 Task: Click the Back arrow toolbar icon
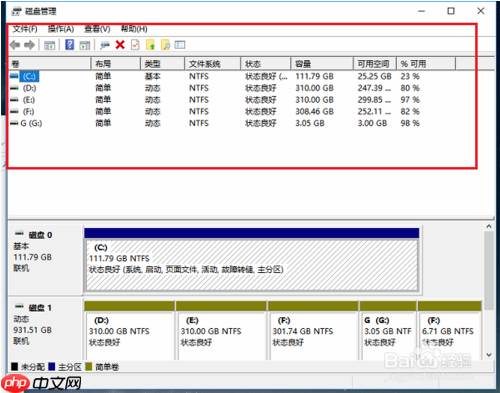pyautogui.click(x=15, y=45)
